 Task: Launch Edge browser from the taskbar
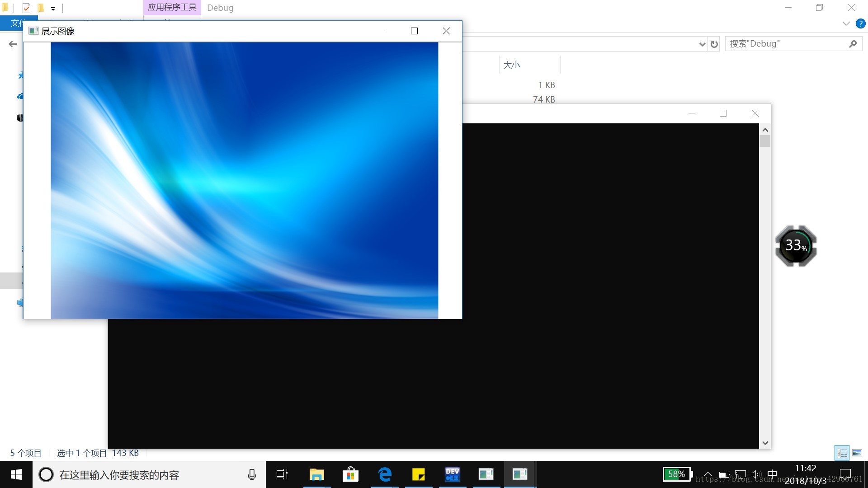pyautogui.click(x=385, y=474)
